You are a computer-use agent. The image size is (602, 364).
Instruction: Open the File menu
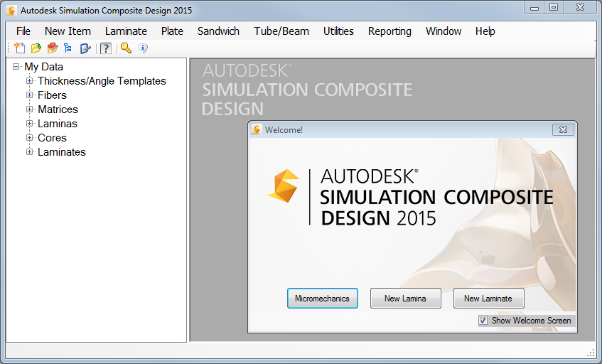click(23, 31)
